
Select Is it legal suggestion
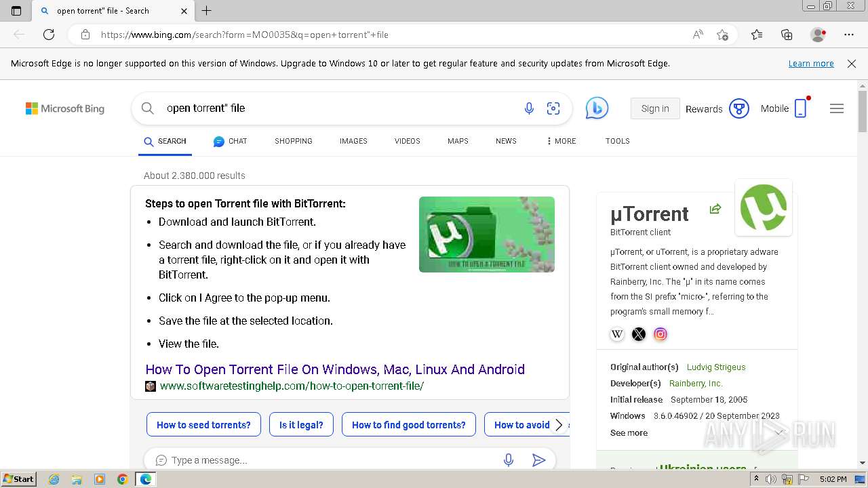pos(301,425)
